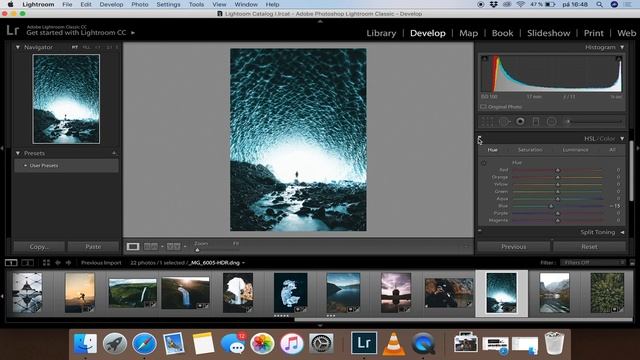Expand the Split Toning panel

click(622, 232)
